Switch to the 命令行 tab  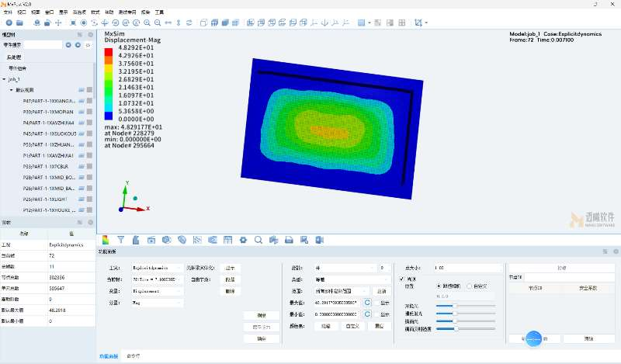(x=133, y=355)
